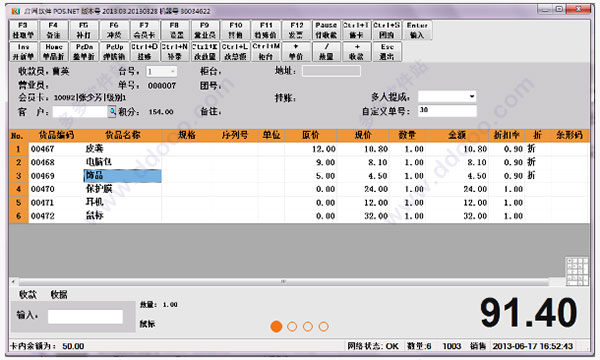
Task: Click the 自定义单号 custom order number field
Action: (x=447, y=110)
